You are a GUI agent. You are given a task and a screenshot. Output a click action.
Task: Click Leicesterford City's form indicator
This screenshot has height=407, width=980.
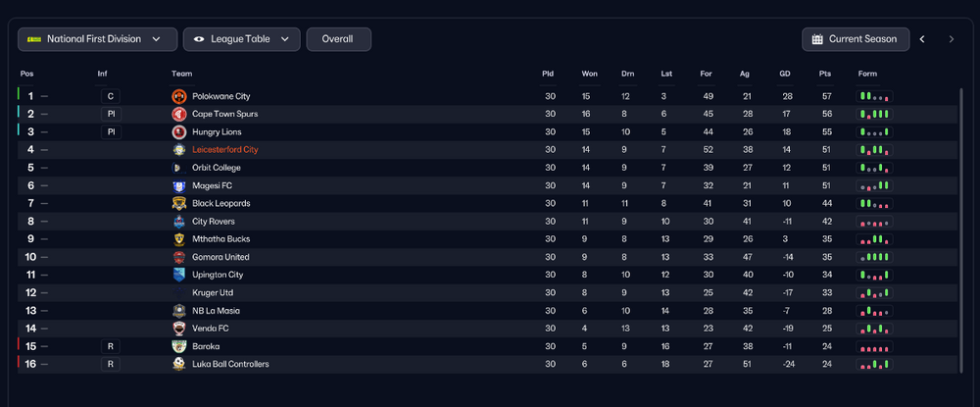[x=874, y=150]
